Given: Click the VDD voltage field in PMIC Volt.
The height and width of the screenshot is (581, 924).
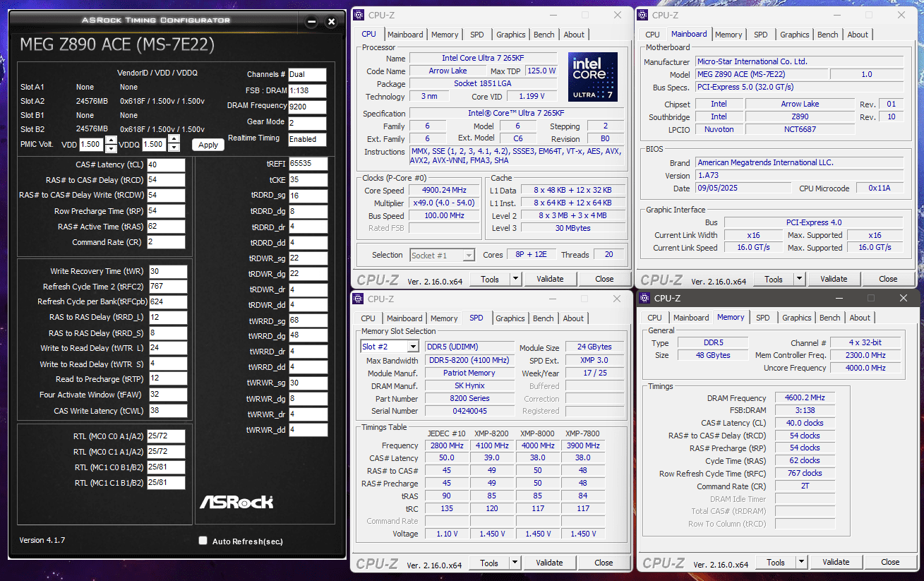Looking at the screenshot, I should tap(92, 145).
